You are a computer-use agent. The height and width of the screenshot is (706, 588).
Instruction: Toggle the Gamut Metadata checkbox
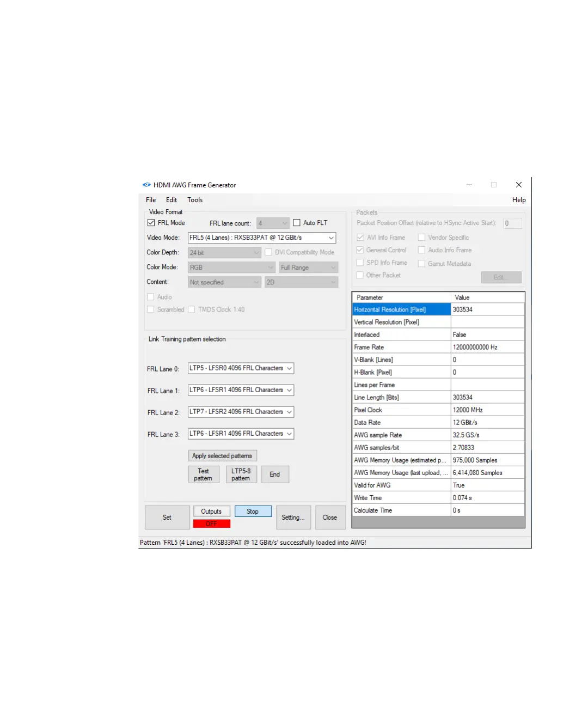tap(421, 264)
